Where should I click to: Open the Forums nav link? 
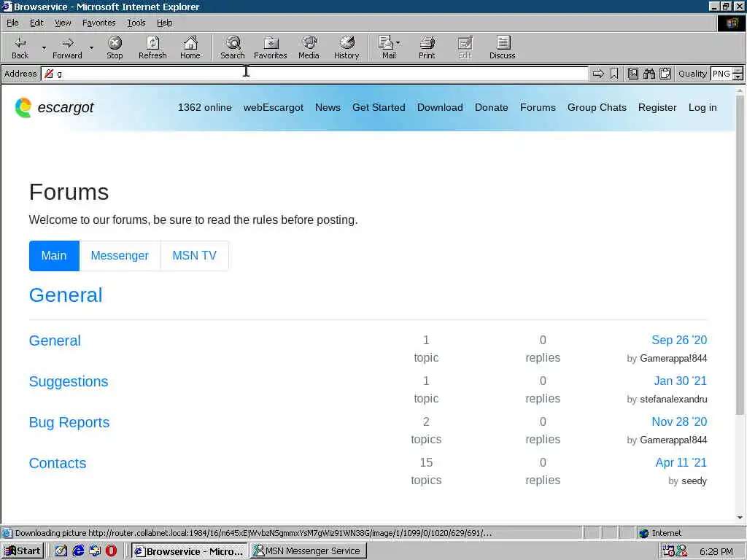click(538, 108)
